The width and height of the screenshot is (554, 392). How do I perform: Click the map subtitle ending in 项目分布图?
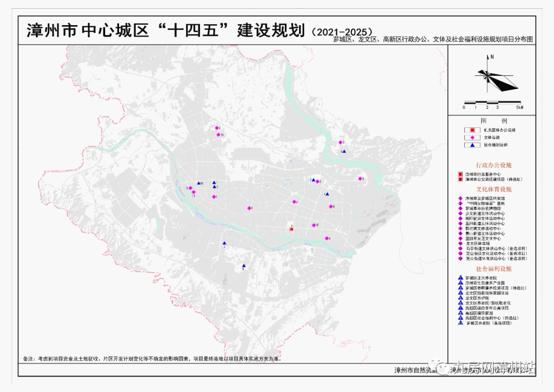(433, 40)
